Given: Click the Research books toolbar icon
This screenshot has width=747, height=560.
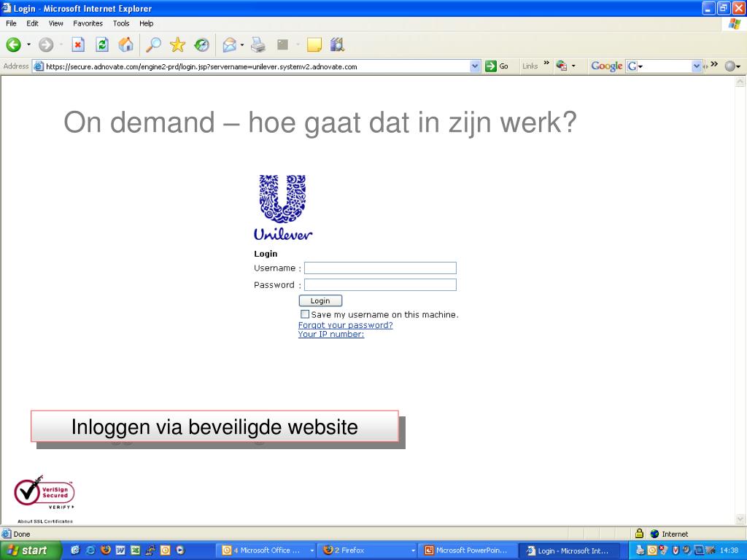Looking at the screenshot, I should pos(337,44).
